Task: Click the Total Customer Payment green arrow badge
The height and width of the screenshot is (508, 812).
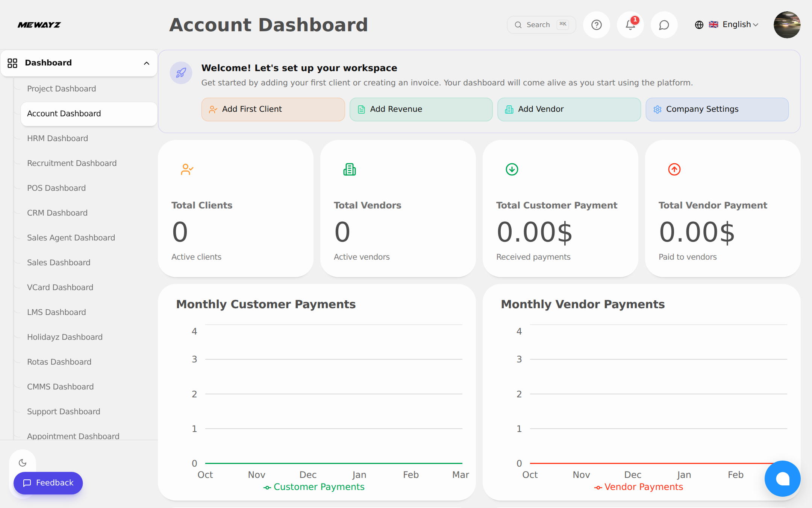Action: 512,169
